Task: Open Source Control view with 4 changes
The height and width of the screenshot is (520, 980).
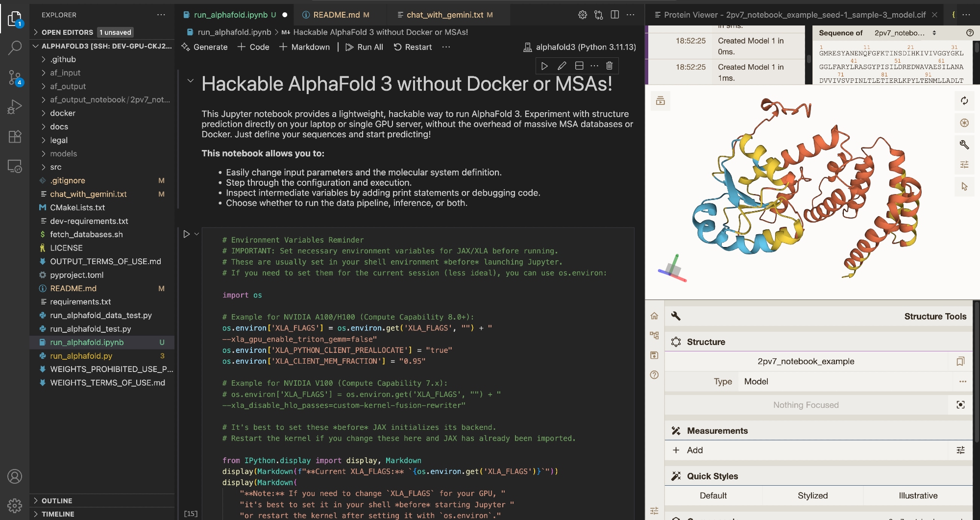Action: (x=15, y=77)
